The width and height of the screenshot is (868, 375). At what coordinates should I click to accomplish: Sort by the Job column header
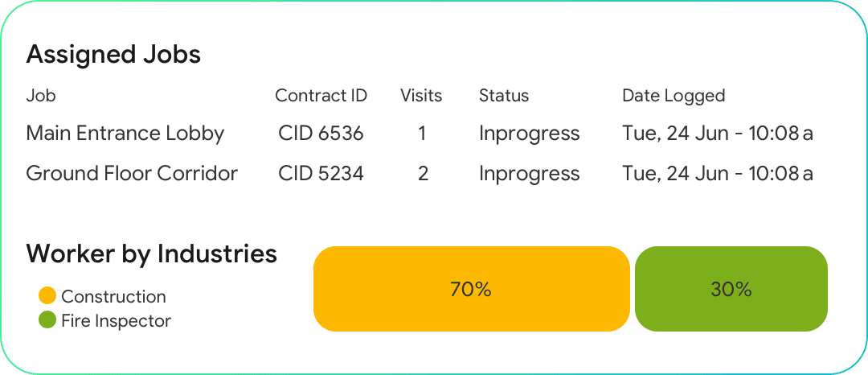(x=41, y=96)
